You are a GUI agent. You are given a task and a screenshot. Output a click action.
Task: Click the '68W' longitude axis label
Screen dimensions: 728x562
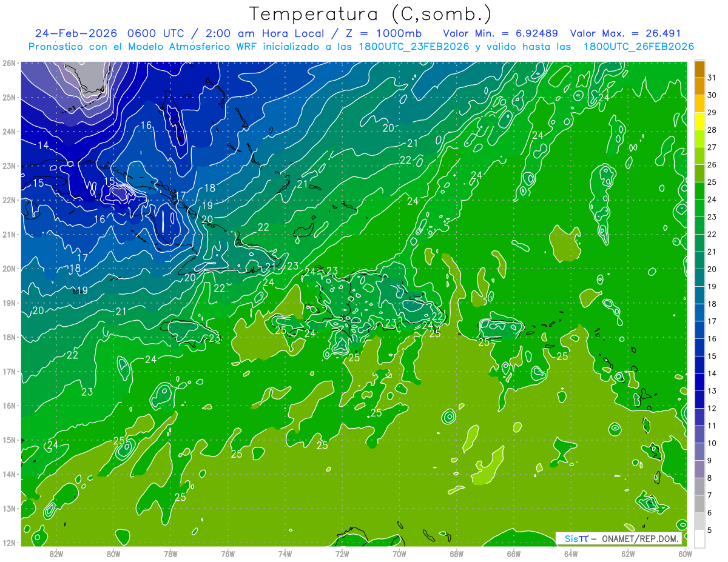coord(457,554)
